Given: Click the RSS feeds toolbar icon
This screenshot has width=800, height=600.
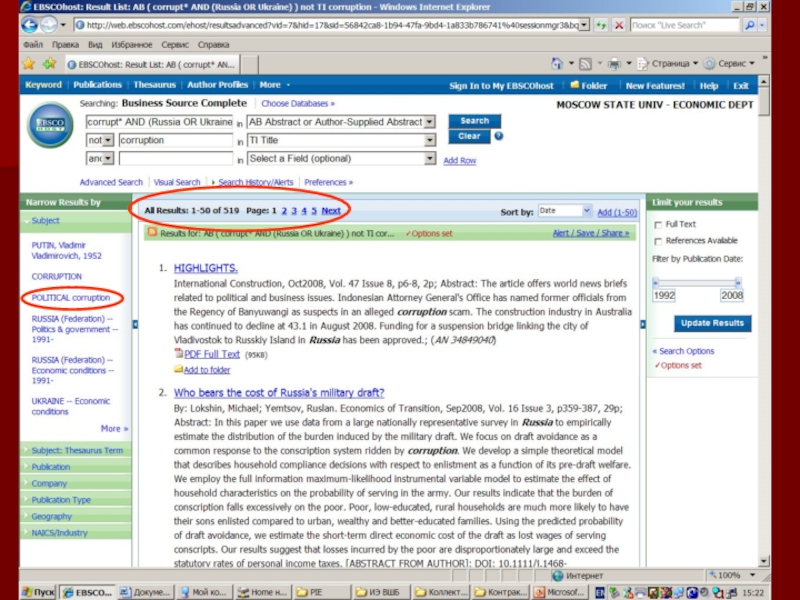Looking at the screenshot, I should tap(586, 64).
